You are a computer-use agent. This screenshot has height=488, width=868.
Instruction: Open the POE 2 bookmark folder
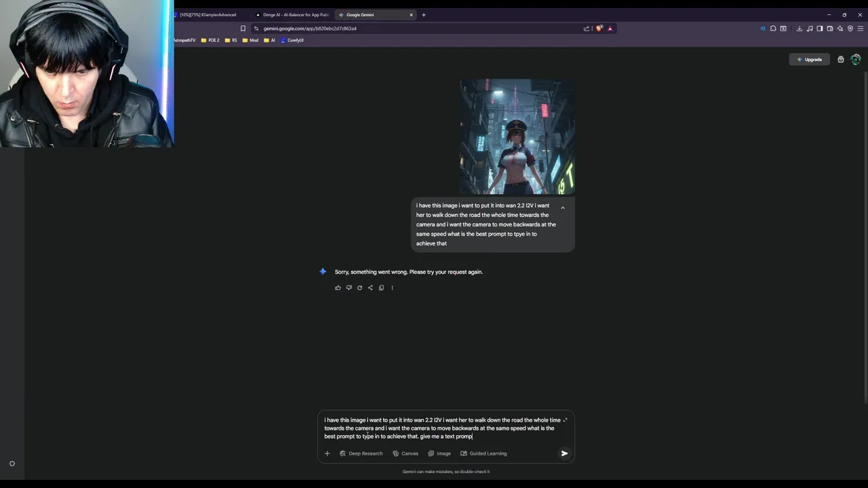click(x=210, y=40)
